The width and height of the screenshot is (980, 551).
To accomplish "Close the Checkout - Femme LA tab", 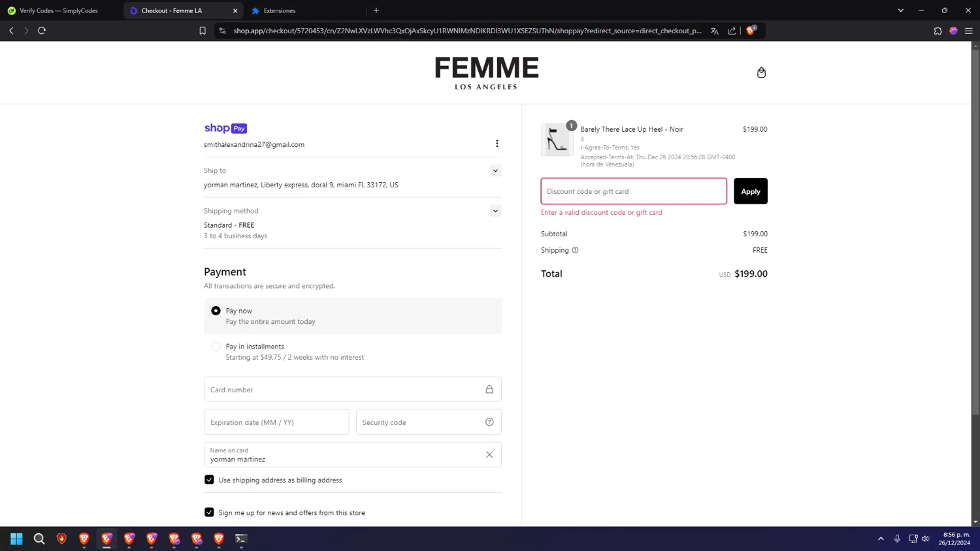I will coord(235,10).
